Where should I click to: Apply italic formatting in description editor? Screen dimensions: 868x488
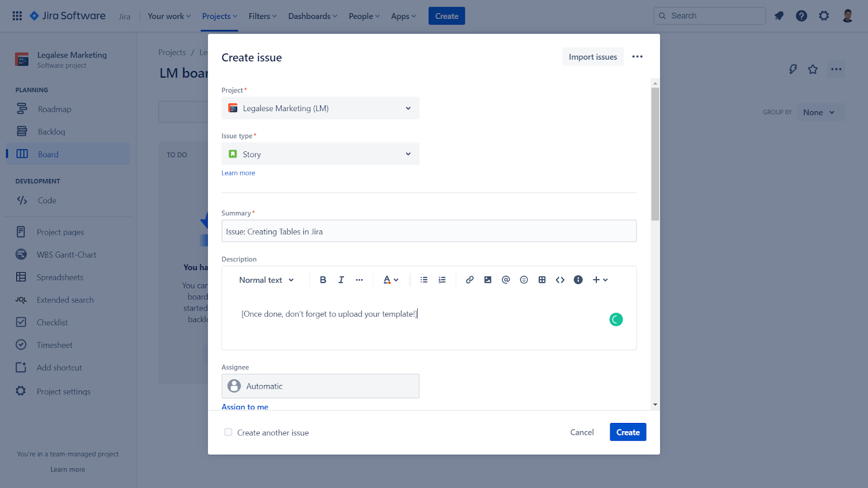(x=341, y=280)
